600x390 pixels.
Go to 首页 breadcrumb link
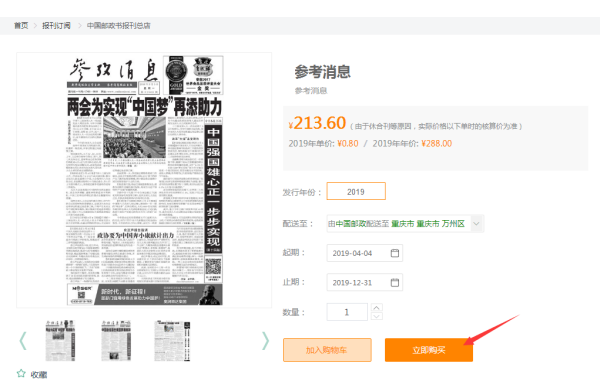pos(21,26)
